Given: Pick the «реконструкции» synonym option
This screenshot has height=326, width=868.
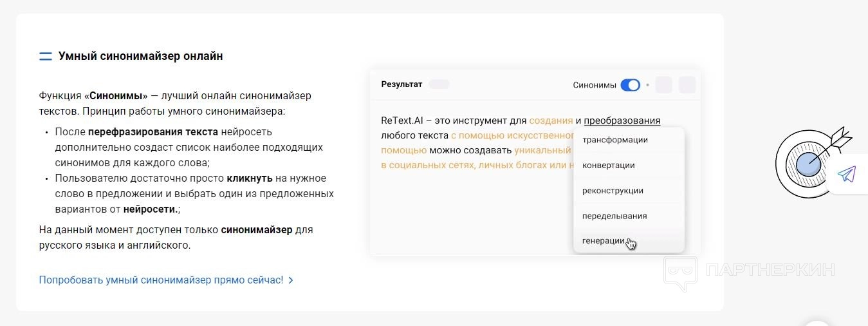Looking at the screenshot, I should pos(613,191).
